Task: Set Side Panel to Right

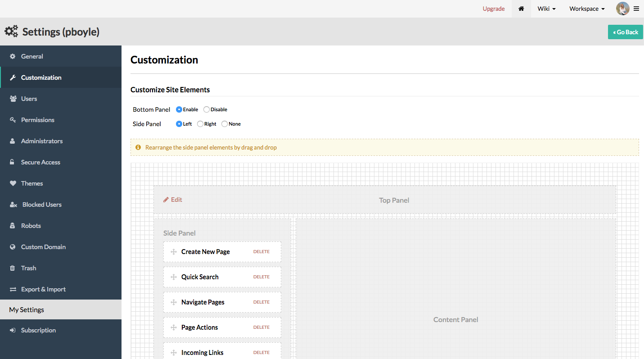Action: coord(200,124)
